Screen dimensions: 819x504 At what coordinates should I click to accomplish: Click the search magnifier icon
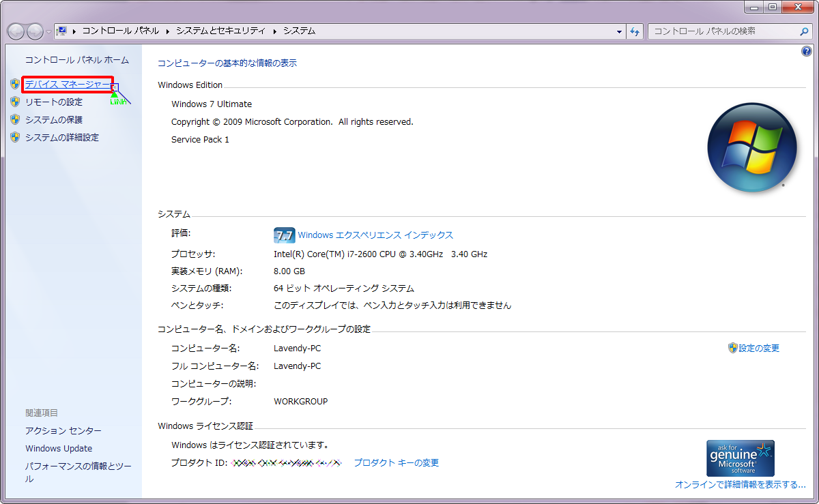pyautogui.click(x=805, y=31)
